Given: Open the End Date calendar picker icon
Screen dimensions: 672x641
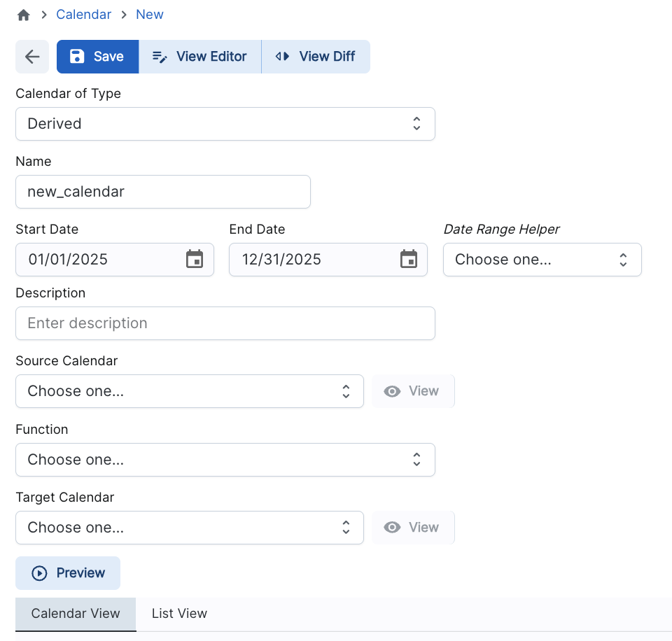Looking at the screenshot, I should 408,260.
